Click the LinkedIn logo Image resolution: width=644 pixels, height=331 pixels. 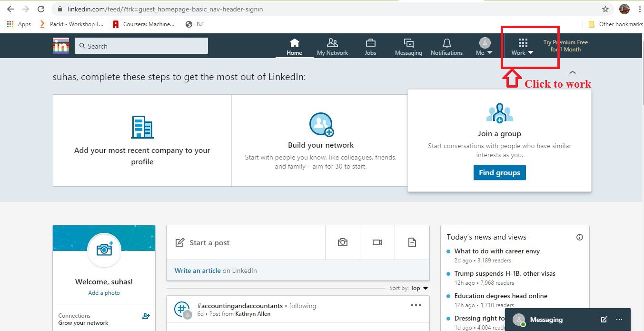pyautogui.click(x=60, y=45)
